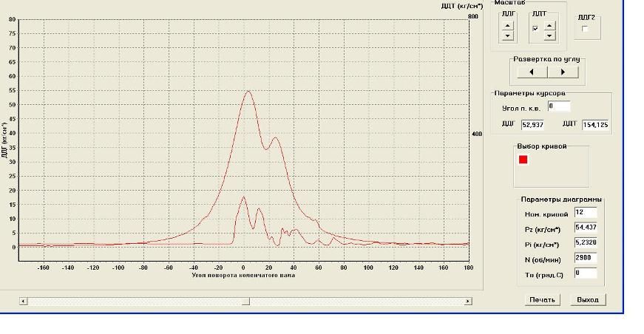Click the cursor ДДГ value field
The height and width of the screenshot is (334, 644).
coord(532,125)
